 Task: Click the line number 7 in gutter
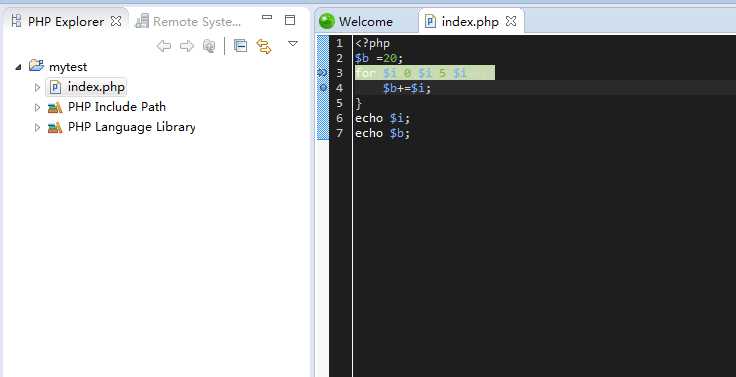click(x=339, y=133)
